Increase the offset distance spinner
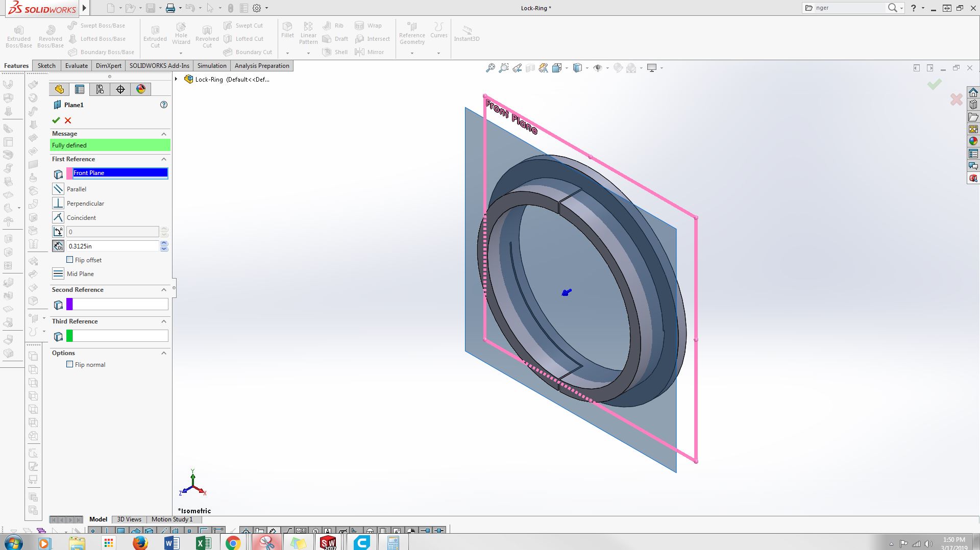This screenshot has height=550, width=980. click(x=164, y=243)
